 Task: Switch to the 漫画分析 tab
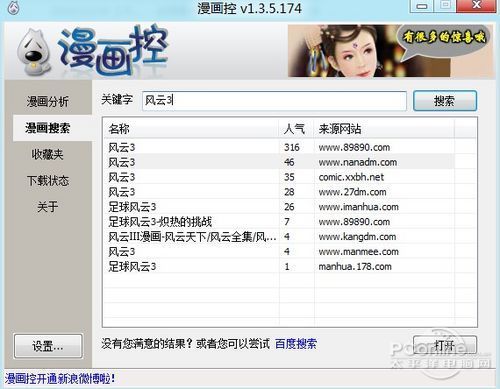(x=48, y=102)
